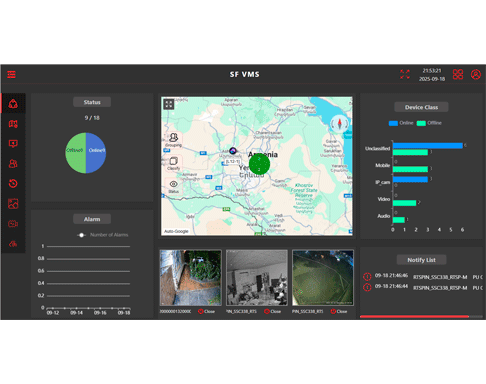
Task: Click the alert icon for 09-18 21:46:44
Action: click(367, 287)
